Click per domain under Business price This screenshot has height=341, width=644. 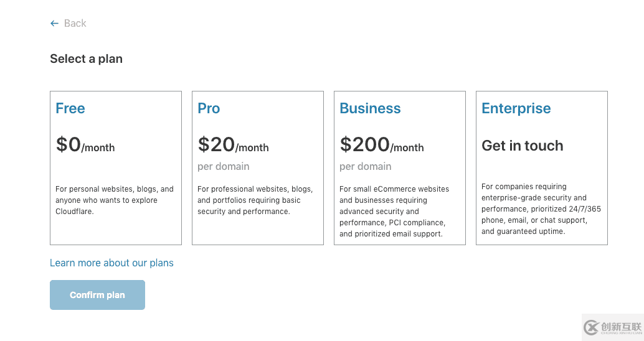click(366, 167)
